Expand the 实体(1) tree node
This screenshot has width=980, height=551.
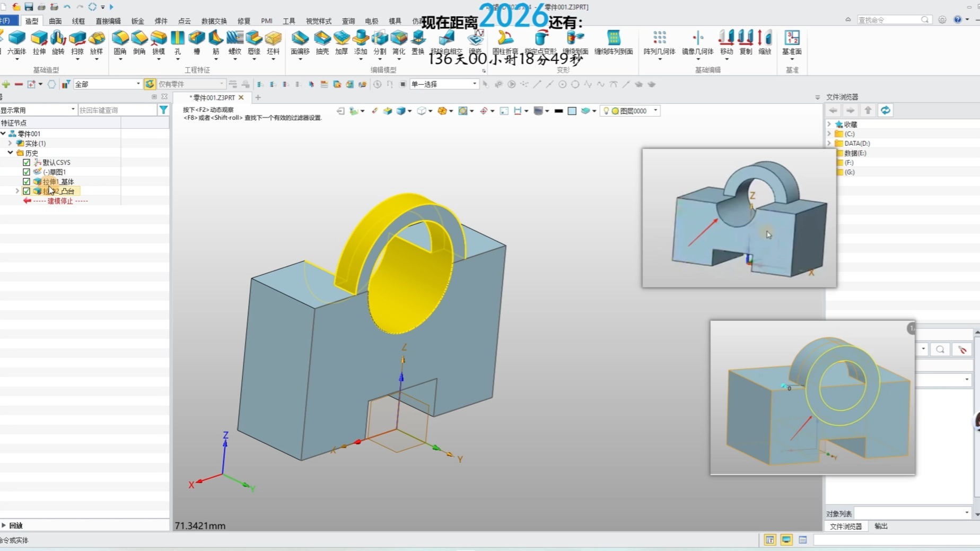tap(10, 143)
